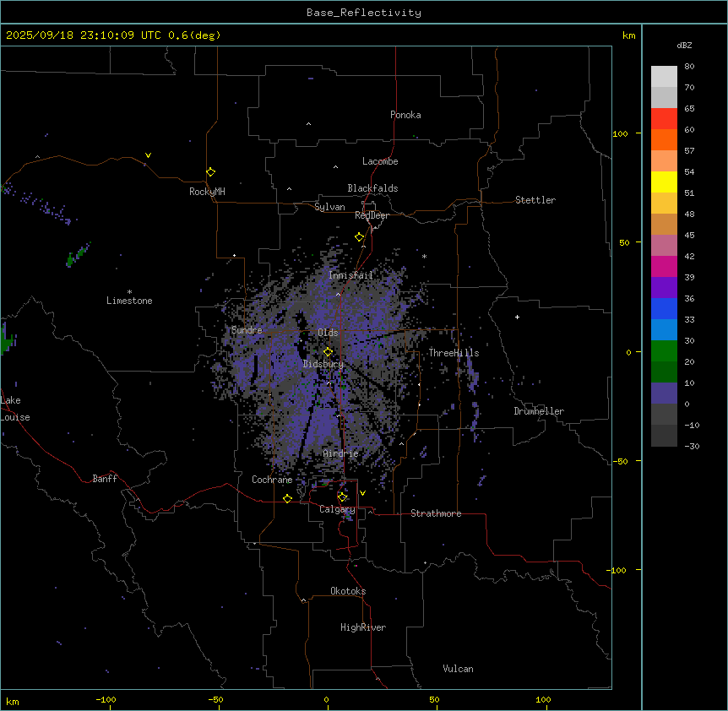This screenshot has width=728, height=711.
Task: Click the Base_Reflectivity title text
Action: 364,13
